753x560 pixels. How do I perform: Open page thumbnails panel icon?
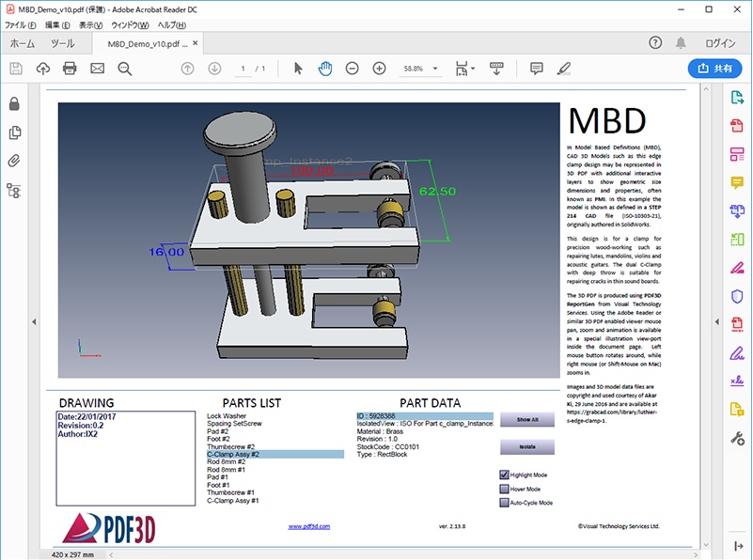[x=14, y=132]
